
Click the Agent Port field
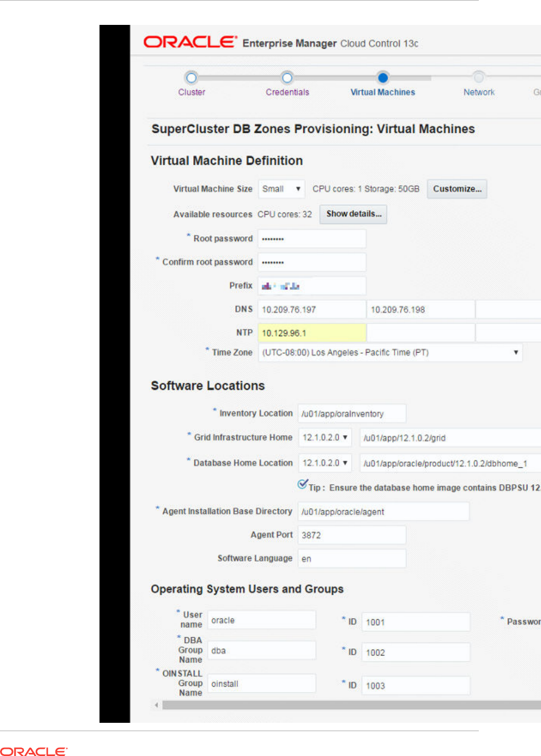point(352,535)
